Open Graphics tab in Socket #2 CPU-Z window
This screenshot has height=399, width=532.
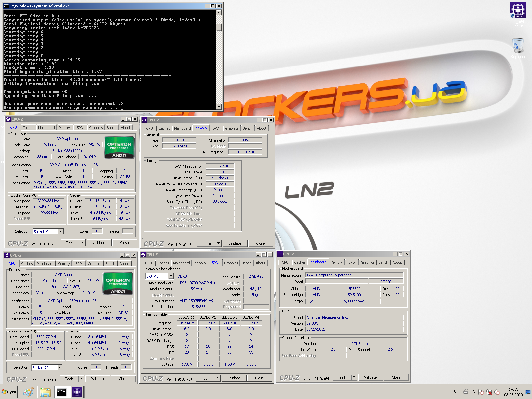(x=95, y=264)
